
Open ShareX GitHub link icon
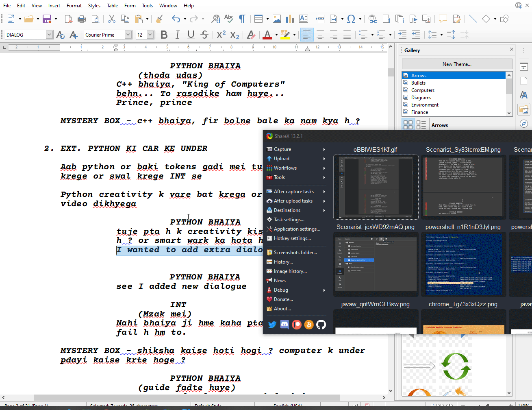point(321,325)
